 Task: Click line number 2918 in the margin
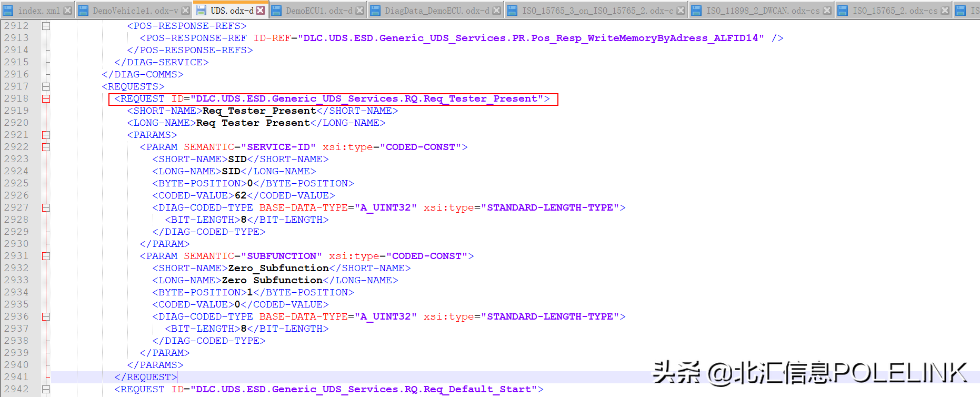pos(16,98)
